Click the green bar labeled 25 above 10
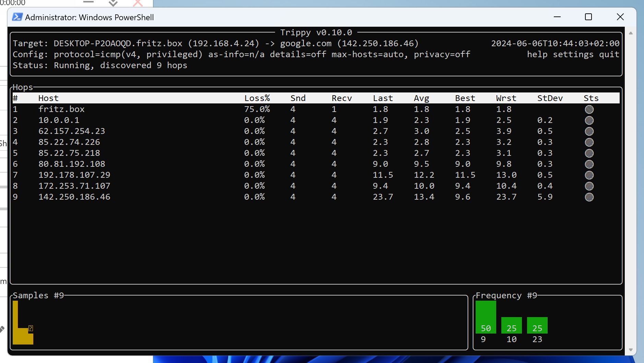The image size is (644, 363). [511, 325]
